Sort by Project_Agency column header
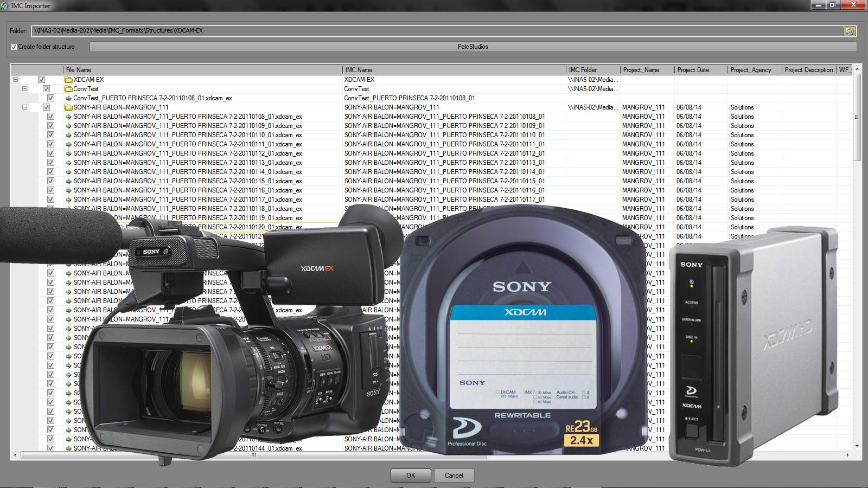 tap(755, 70)
